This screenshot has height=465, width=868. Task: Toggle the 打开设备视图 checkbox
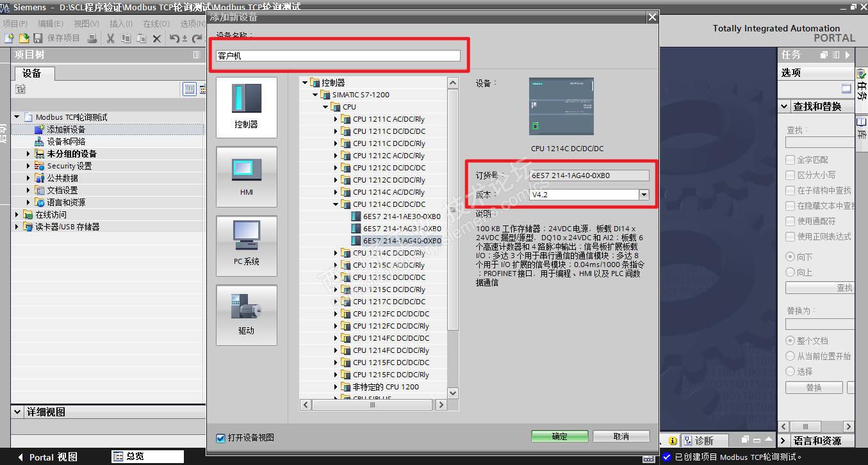(221, 438)
